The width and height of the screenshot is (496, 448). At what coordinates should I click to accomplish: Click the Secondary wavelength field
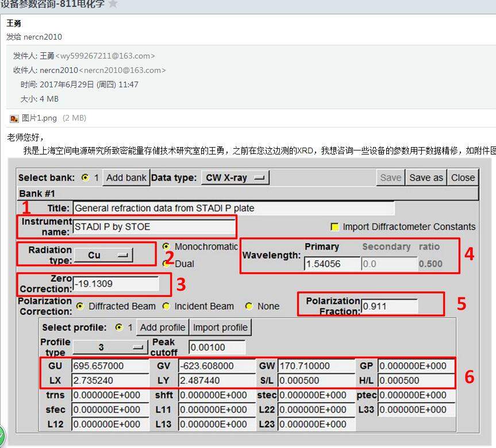[x=389, y=264]
